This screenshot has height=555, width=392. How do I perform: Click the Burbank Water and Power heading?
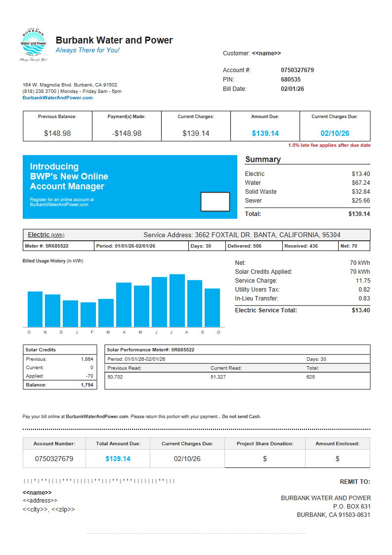click(114, 40)
